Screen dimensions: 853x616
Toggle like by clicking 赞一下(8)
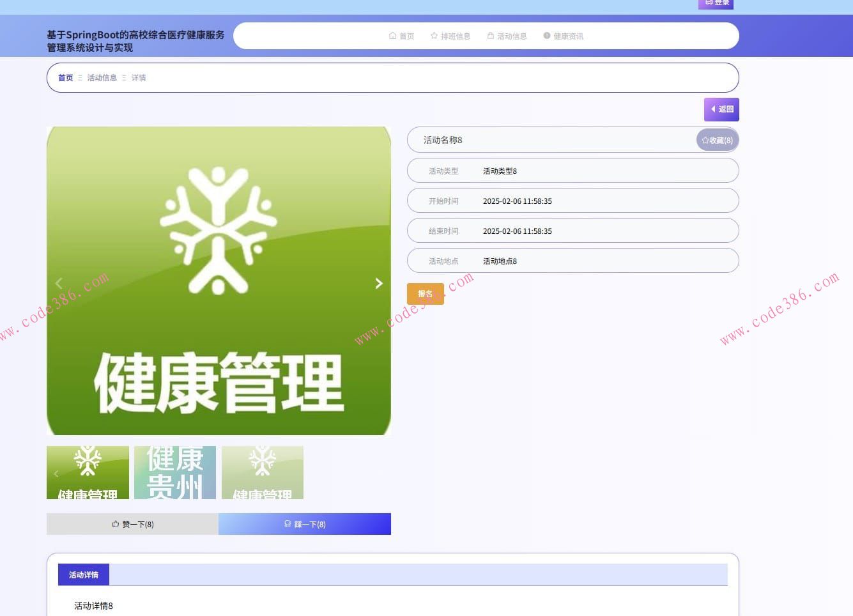pyautogui.click(x=132, y=524)
